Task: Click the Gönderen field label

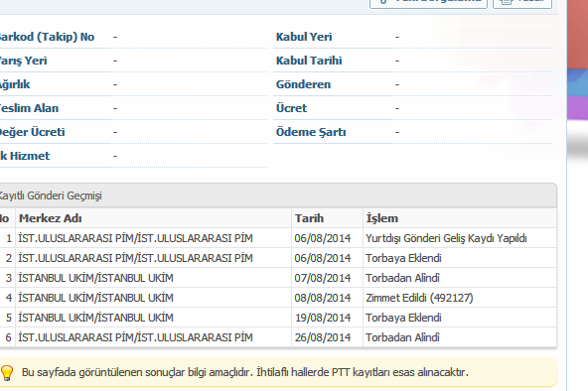Action: pos(303,84)
